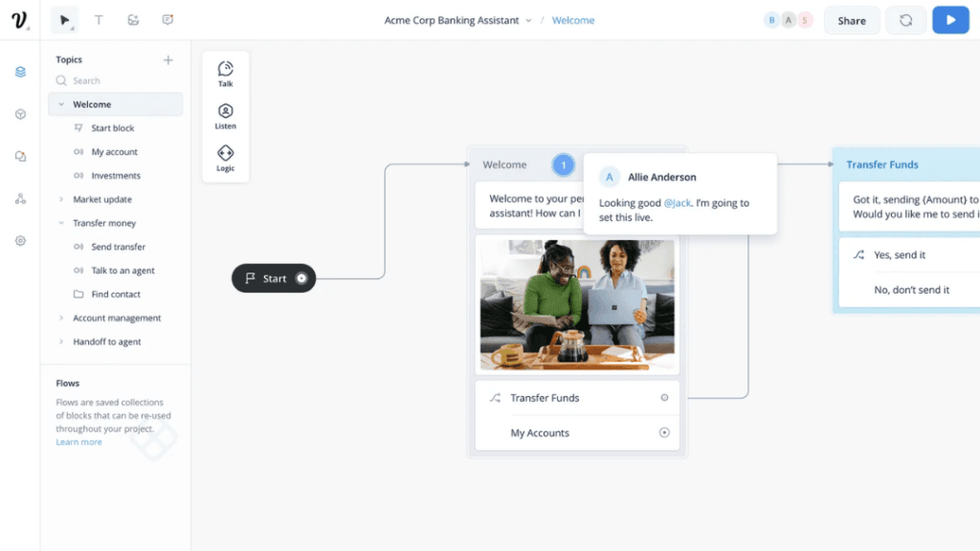Click the My Accounts output port
Image resolution: width=980 pixels, height=551 pixels.
coord(664,432)
